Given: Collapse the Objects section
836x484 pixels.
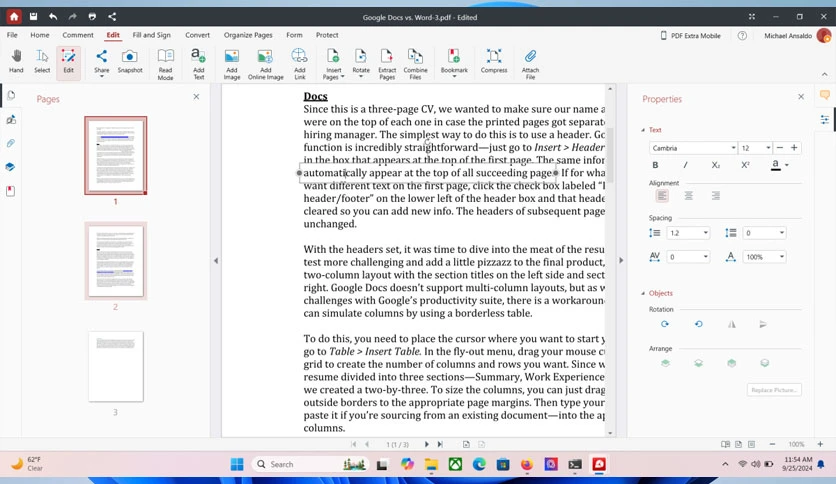Looking at the screenshot, I should (642, 293).
